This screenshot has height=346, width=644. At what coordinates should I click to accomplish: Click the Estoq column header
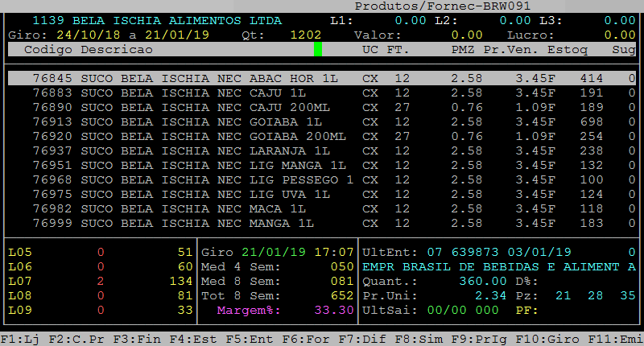pos(568,50)
